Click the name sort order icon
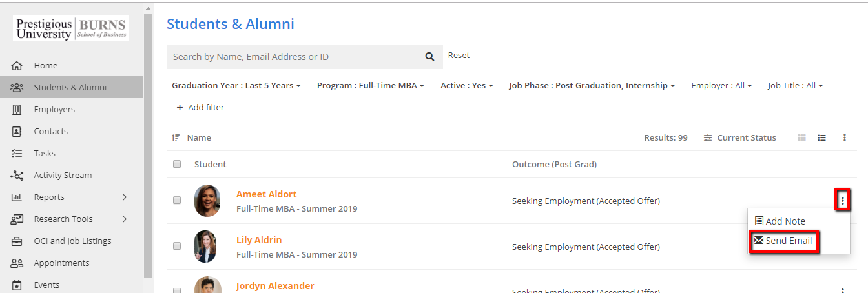 [176, 137]
